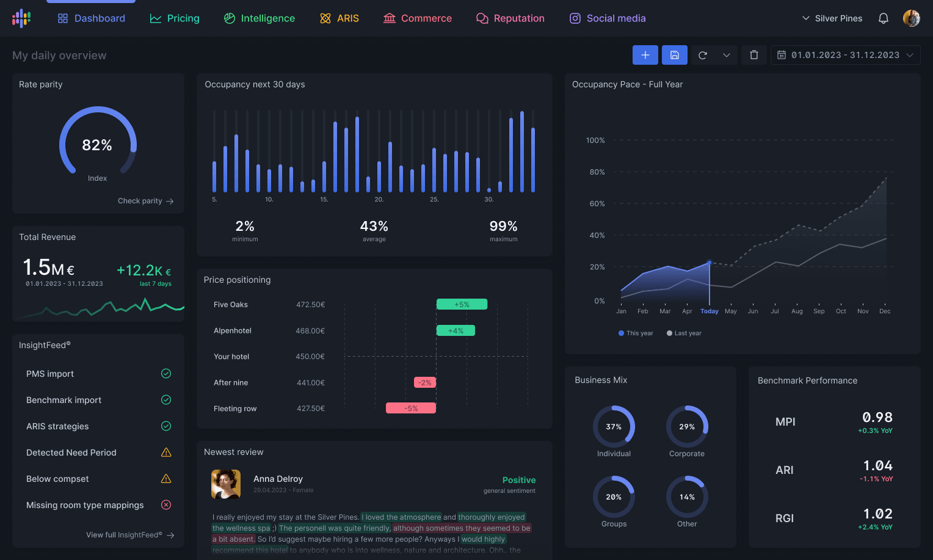Open the date range picker dropdown
Viewport: 933px width, 560px height.
(845, 54)
